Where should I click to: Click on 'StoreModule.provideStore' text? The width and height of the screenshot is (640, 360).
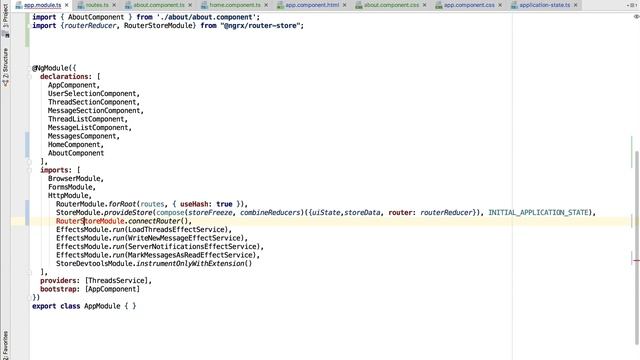click(x=104, y=213)
